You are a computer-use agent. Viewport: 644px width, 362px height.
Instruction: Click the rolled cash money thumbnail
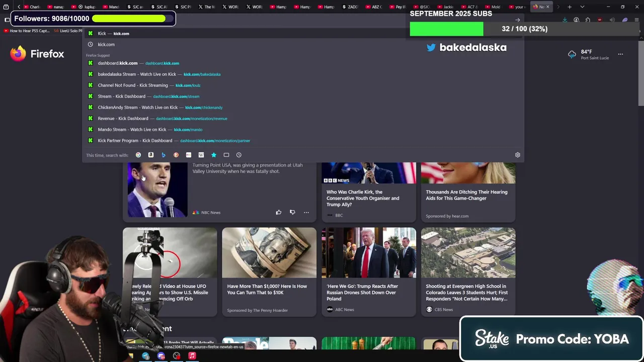[x=269, y=252]
